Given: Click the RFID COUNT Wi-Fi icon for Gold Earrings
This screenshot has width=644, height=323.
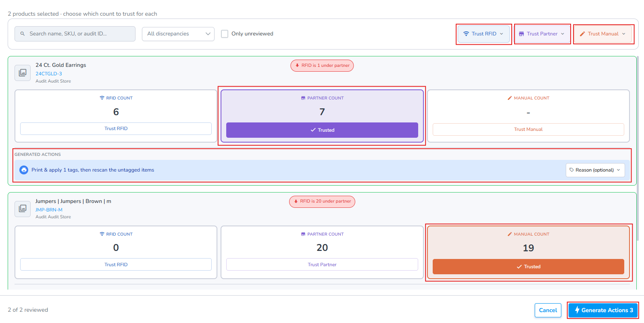Looking at the screenshot, I should (x=102, y=98).
